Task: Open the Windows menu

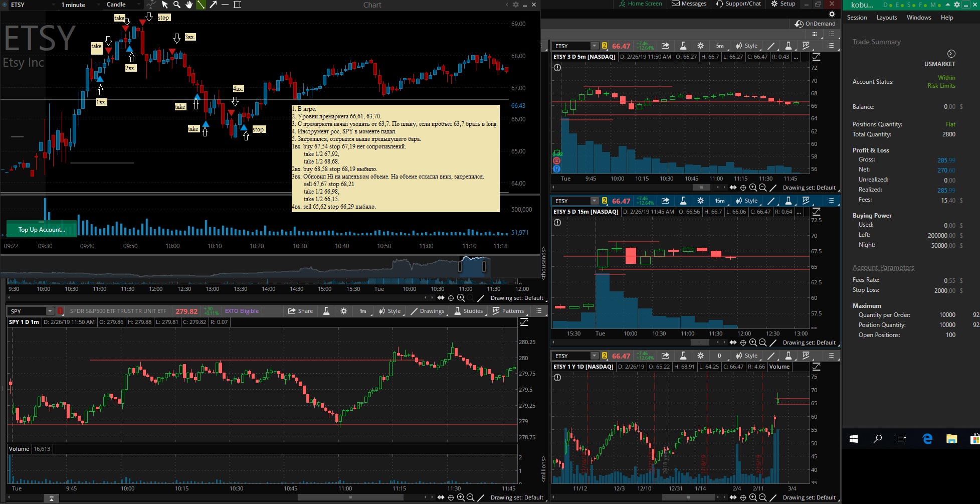Action: tap(919, 18)
